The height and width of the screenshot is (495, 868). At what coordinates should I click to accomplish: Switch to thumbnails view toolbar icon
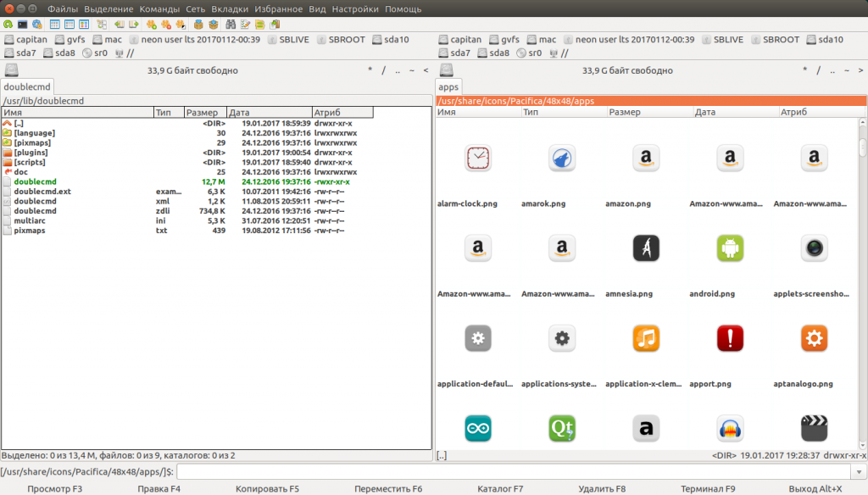pos(84,25)
